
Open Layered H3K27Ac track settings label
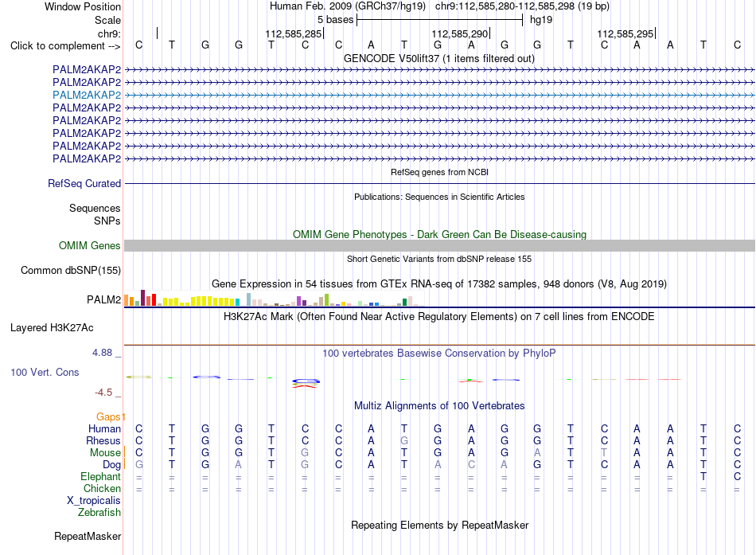(52, 328)
